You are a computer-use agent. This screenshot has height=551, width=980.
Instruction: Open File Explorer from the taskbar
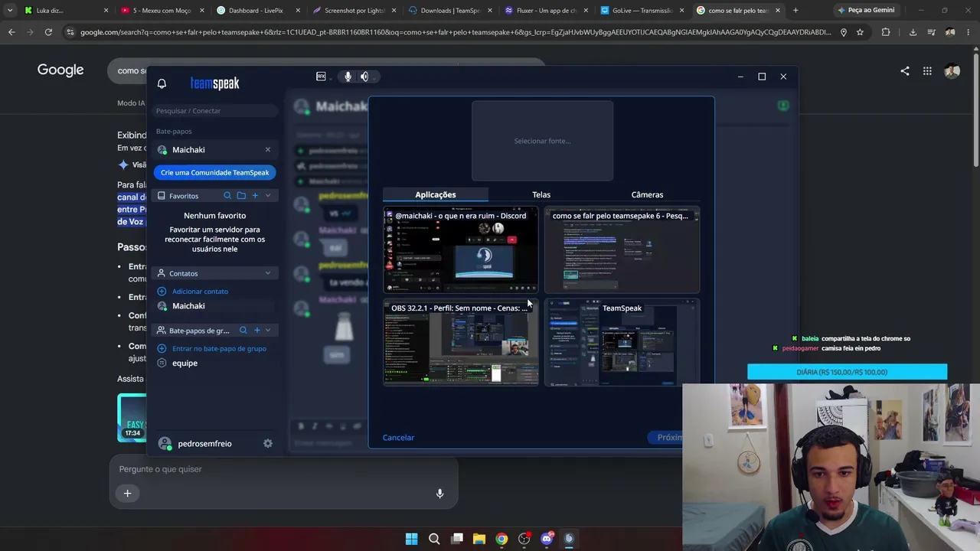click(x=479, y=539)
